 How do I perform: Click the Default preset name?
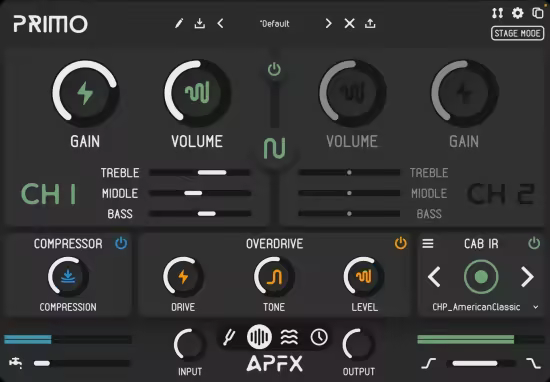point(275,24)
